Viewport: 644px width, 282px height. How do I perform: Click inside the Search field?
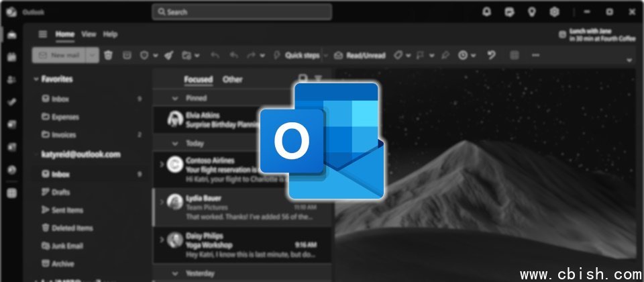[x=241, y=12]
